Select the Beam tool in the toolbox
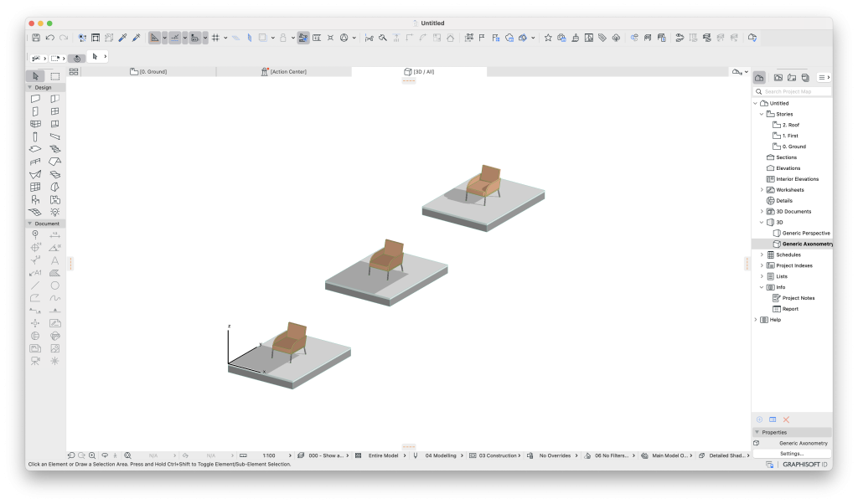858x504 pixels. coord(54,136)
